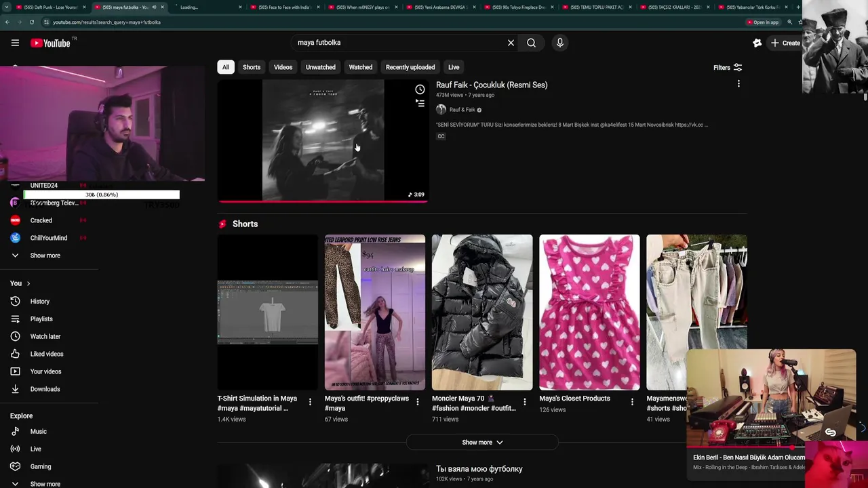Click the youtube.com address bar URL
868x488 pixels.
click(106, 22)
